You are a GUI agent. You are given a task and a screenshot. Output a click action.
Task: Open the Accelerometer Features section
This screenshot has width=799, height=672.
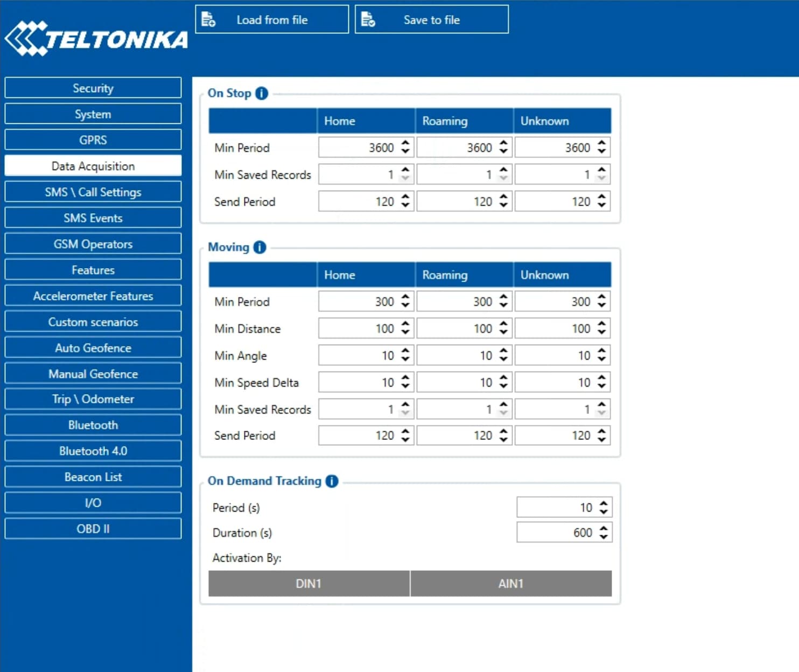coord(93,296)
